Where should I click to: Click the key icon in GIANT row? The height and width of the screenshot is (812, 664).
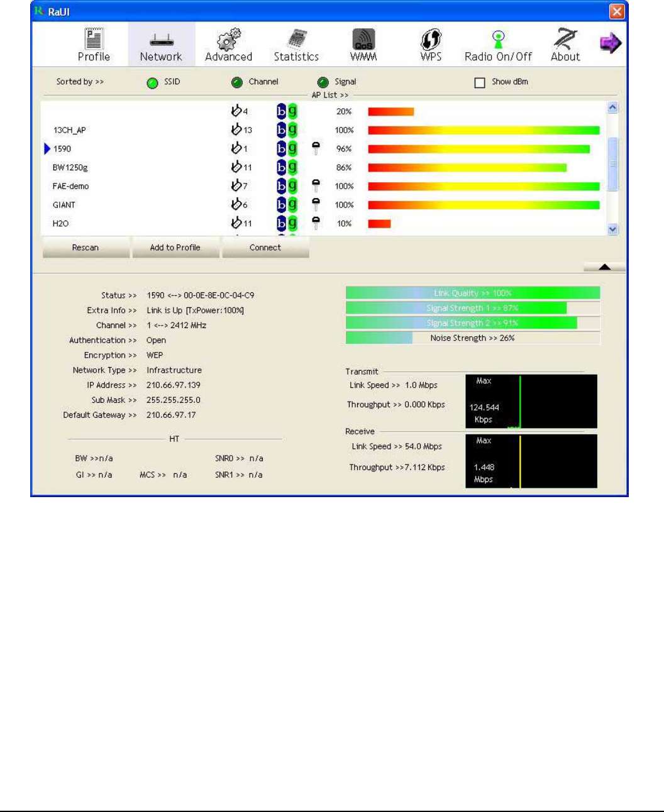[316, 204]
